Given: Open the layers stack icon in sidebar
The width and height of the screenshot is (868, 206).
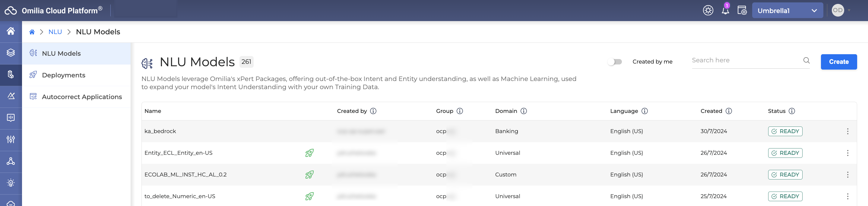Looking at the screenshot, I should tap(11, 53).
